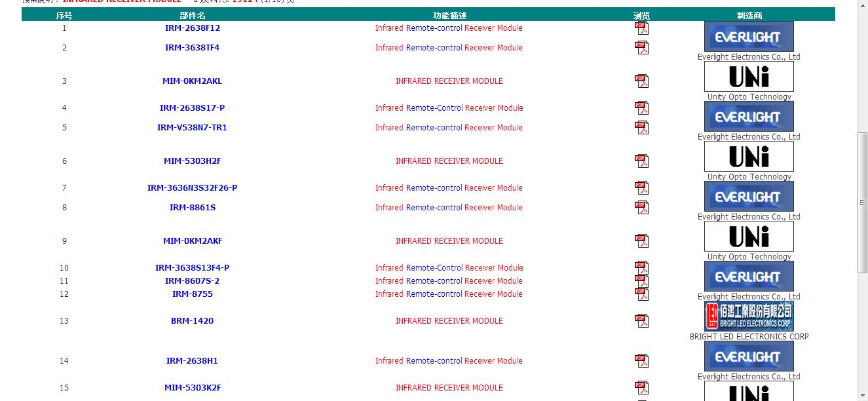
Task: Click the PDF icon for MIM-5303K2F
Action: (x=641, y=388)
